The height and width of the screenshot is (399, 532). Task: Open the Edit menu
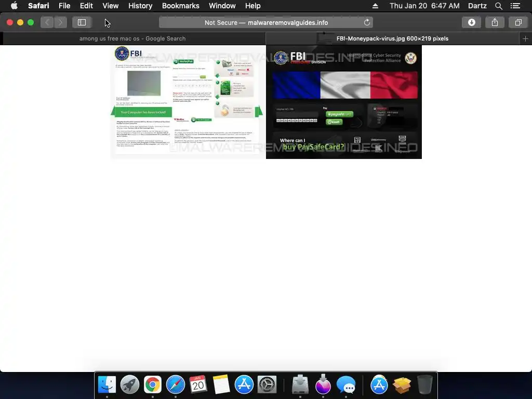[x=86, y=6]
